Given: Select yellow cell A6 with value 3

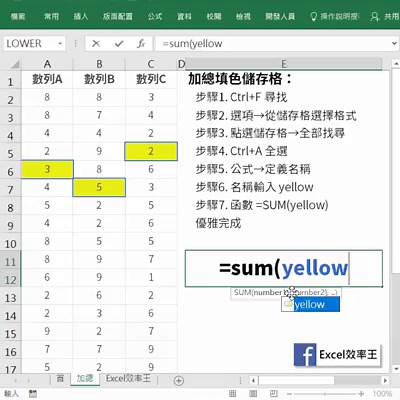Looking at the screenshot, I should [x=47, y=169].
